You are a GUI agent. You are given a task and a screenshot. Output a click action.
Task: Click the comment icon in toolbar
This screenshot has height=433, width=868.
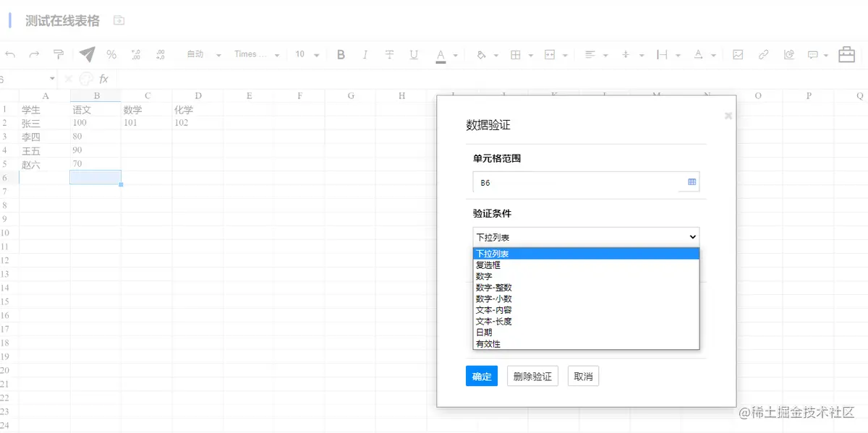pos(812,55)
